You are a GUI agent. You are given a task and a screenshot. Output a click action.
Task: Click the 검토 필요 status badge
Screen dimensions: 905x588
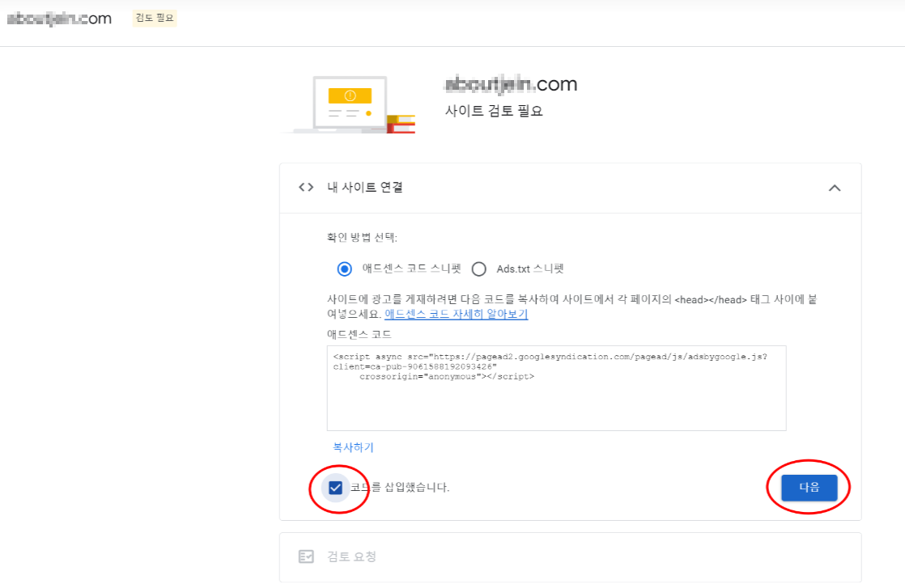pyautogui.click(x=154, y=18)
